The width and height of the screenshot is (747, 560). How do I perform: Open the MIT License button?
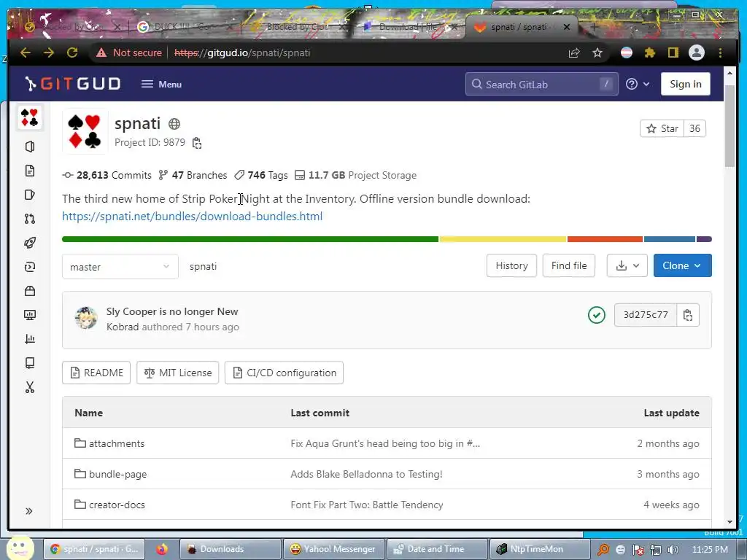click(178, 373)
